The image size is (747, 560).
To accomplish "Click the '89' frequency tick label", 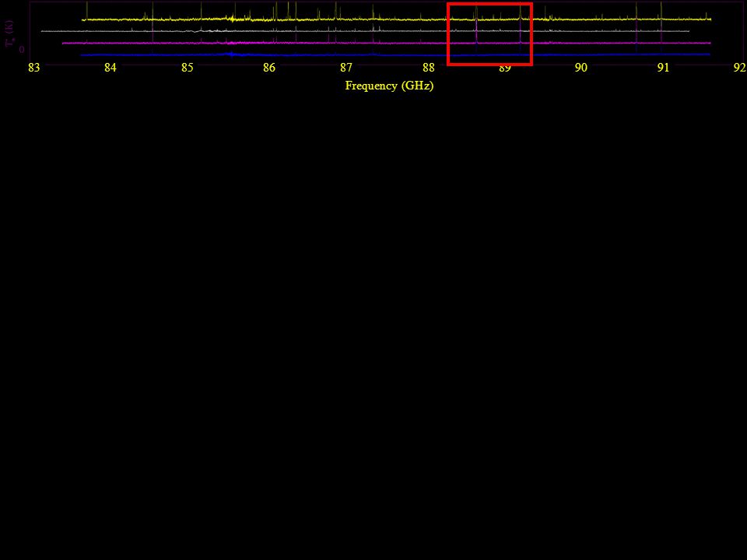I will coord(504,68).
